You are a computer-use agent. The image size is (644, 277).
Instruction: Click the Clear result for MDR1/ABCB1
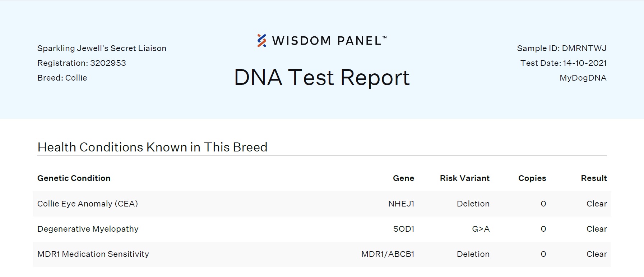pyautogui.click(x=597, y=254)
